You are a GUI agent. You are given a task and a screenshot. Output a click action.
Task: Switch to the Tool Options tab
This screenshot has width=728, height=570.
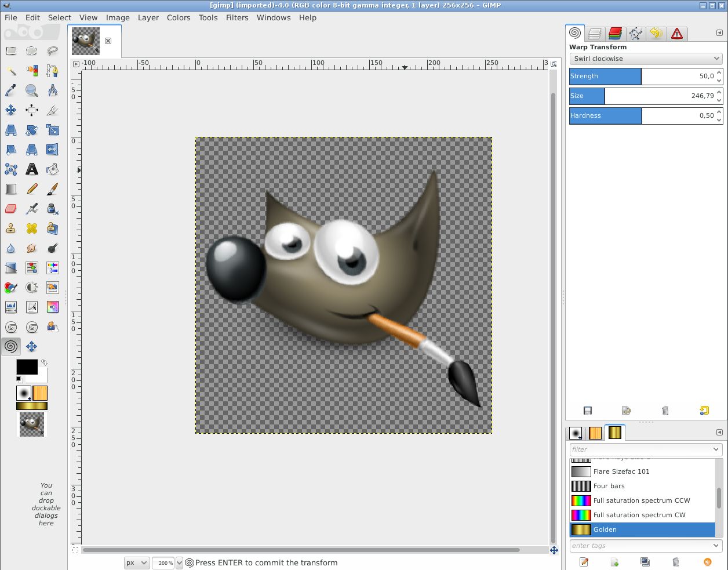coord(575,34)
